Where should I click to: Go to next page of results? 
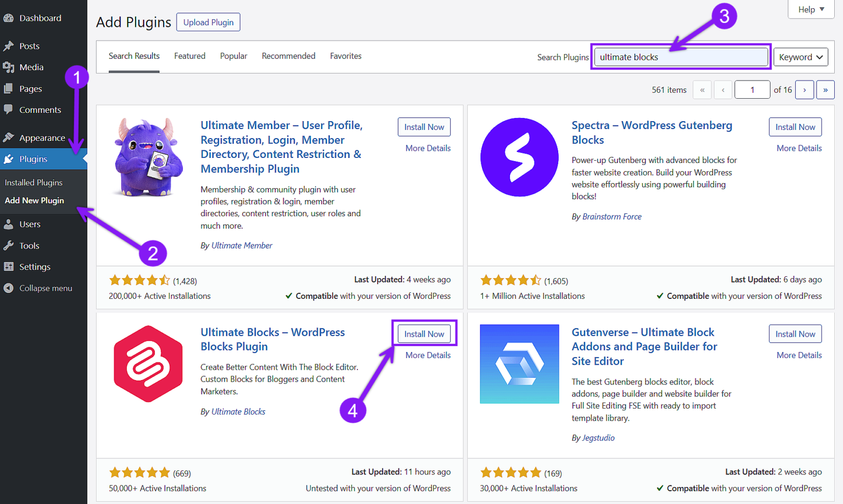coord(805,89)
